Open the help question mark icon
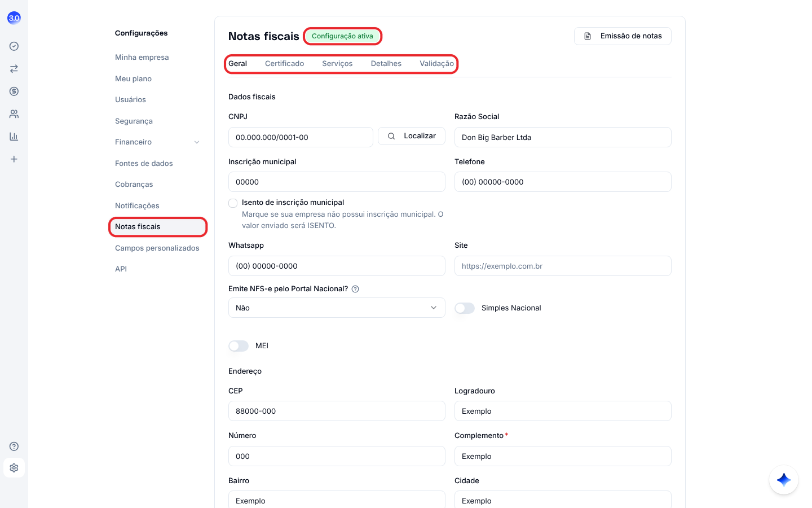 point(14,446)
